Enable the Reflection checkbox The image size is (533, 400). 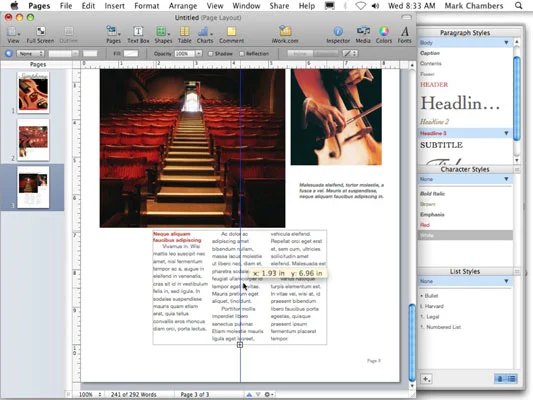[x=242, y=54]
